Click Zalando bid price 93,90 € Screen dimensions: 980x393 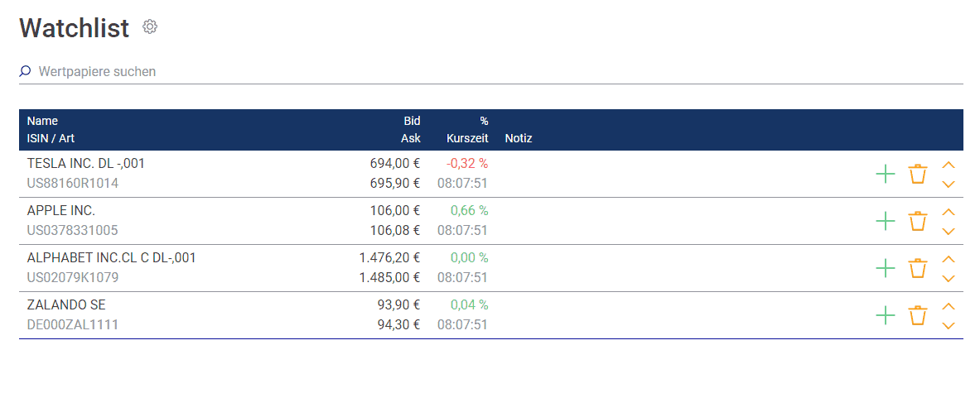click(x=398, y=305)
